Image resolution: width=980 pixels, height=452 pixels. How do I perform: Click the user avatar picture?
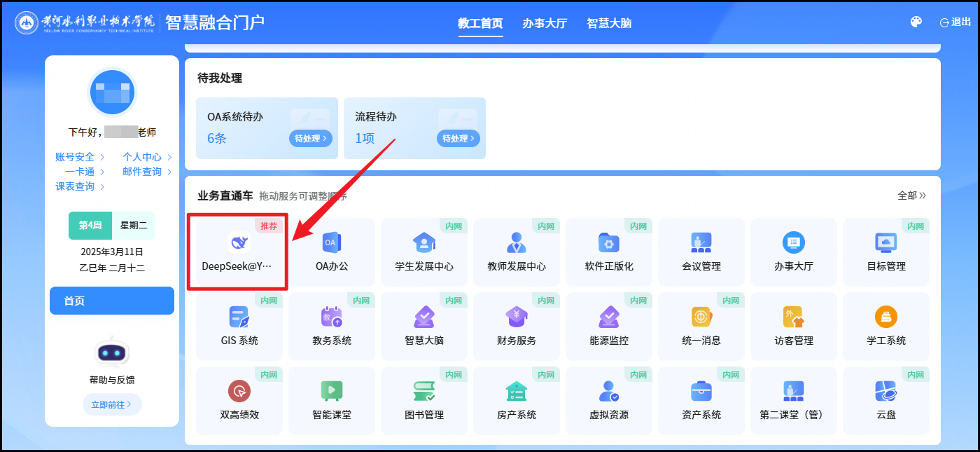click(112, 93)
